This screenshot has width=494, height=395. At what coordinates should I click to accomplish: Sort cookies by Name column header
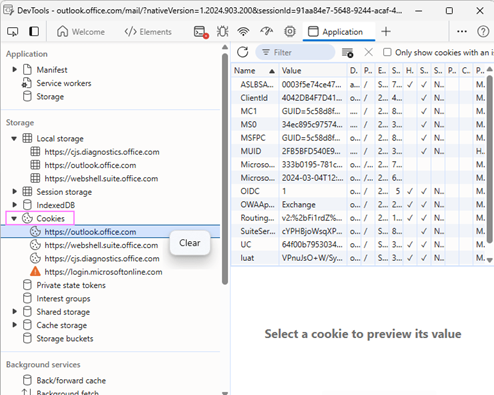(x=255, y=71)
